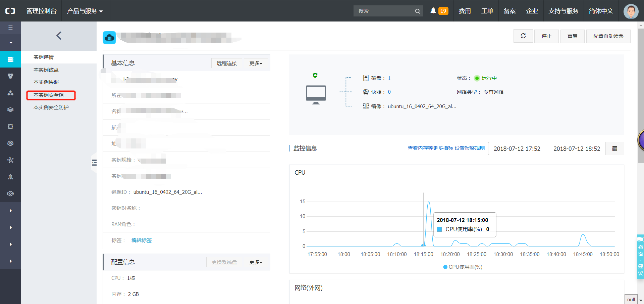This screenshot has width=644, height=304.
Task: Click the user avatar in top right corner
Action: coord(631,11)
